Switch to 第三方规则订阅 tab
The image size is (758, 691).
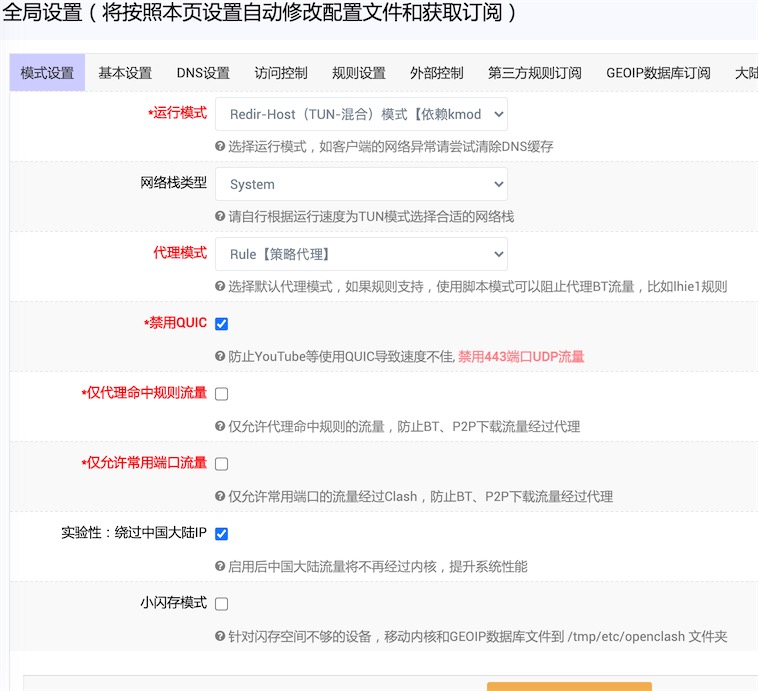coord(535,73)
